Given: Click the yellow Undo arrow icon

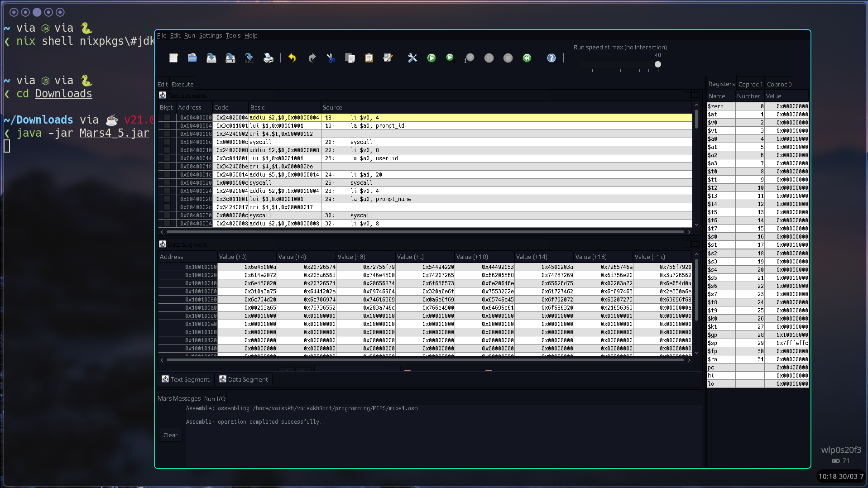Looking at the screenshot, I should tap(292, 58).
